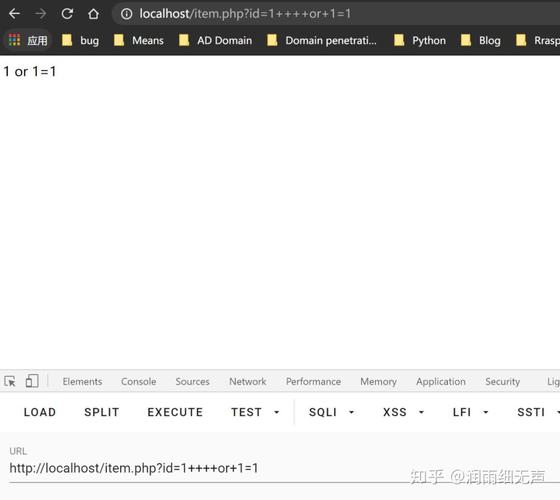Open the Blog bookmark folder

(x=480, y=40)
